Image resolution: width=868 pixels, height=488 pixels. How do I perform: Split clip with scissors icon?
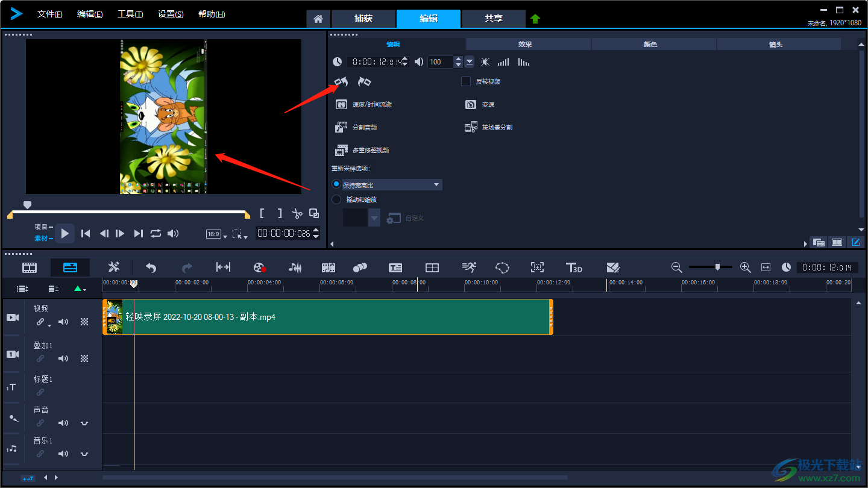(x=297, y=213)
